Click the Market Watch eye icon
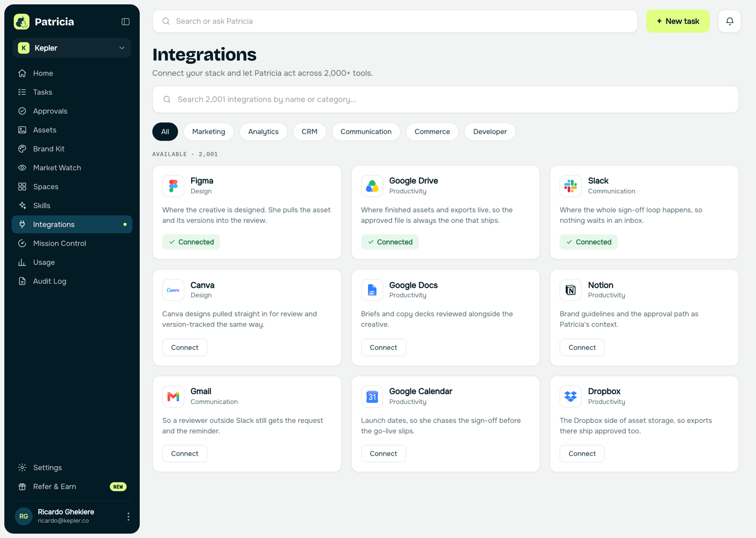The height and width of the screenshot is (538, 756). [x=22, y=168]
